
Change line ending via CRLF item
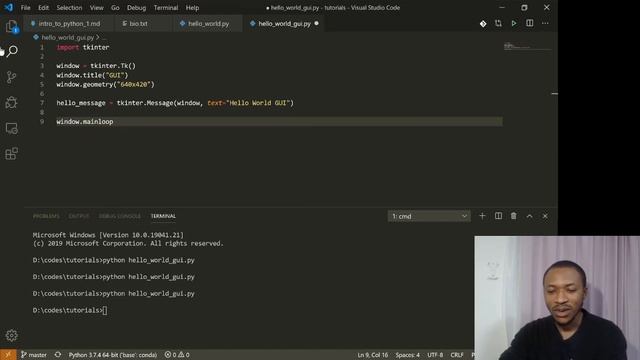(457, 355)
